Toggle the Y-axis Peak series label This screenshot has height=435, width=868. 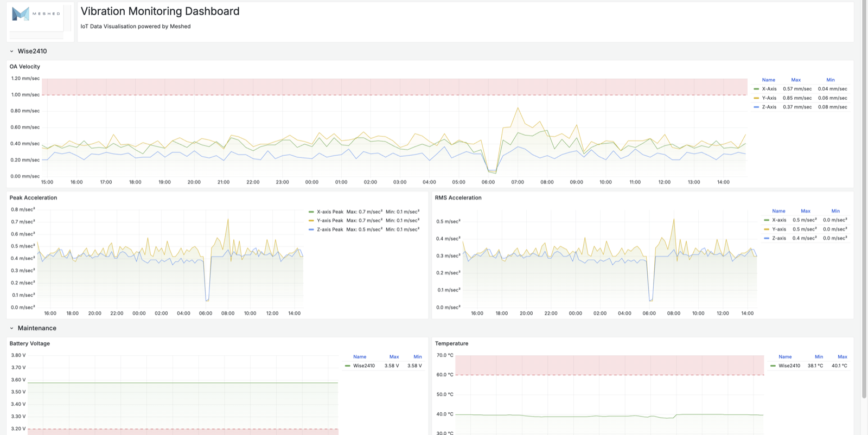(330, 221)
